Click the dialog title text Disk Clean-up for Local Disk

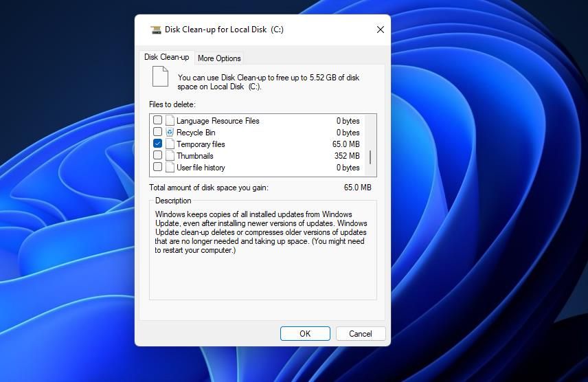(224, 30)
